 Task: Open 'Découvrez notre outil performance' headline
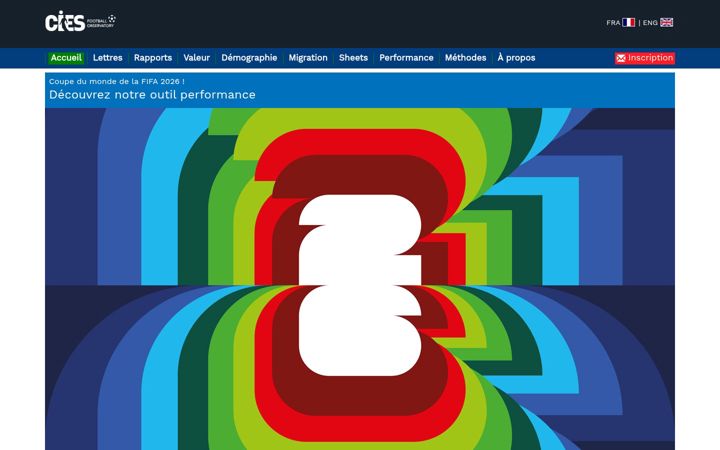152,95
